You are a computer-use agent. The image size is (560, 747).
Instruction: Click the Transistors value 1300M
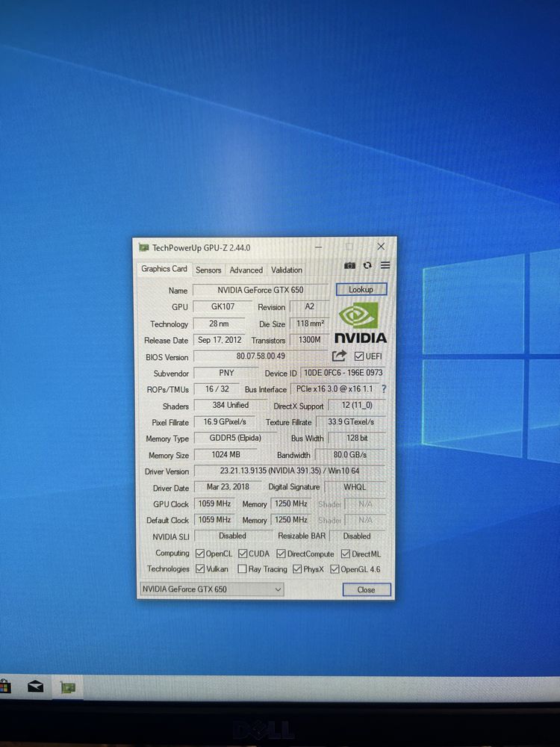point(310,340)
